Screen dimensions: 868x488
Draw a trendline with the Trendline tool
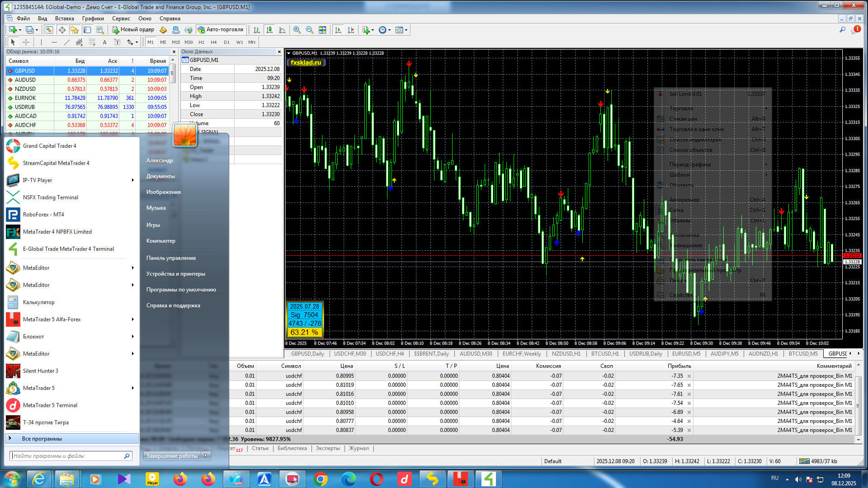pos(67,42)
